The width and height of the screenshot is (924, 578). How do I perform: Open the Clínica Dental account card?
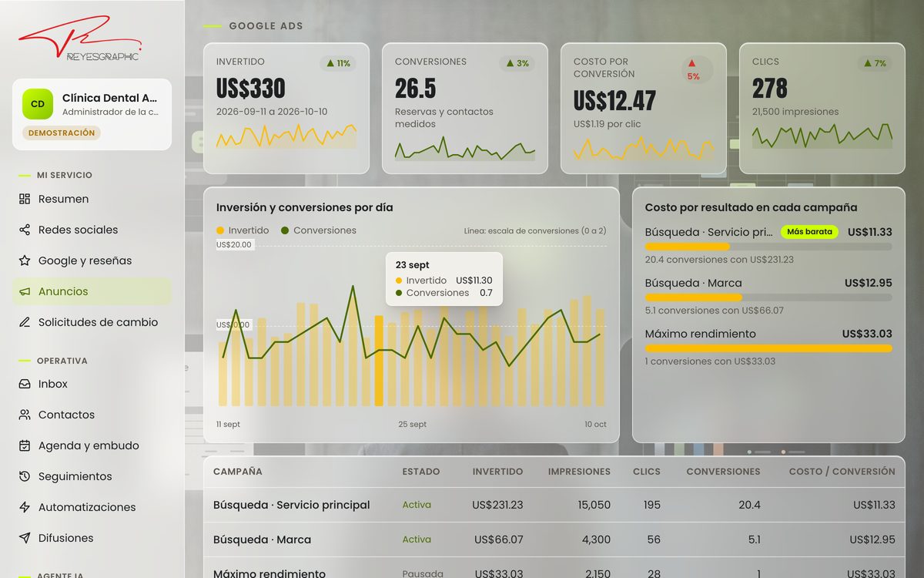92,114
